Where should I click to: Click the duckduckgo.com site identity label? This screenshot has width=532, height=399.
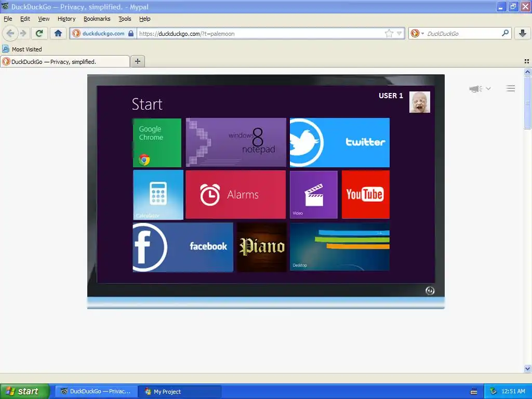[x=103, y=33]
